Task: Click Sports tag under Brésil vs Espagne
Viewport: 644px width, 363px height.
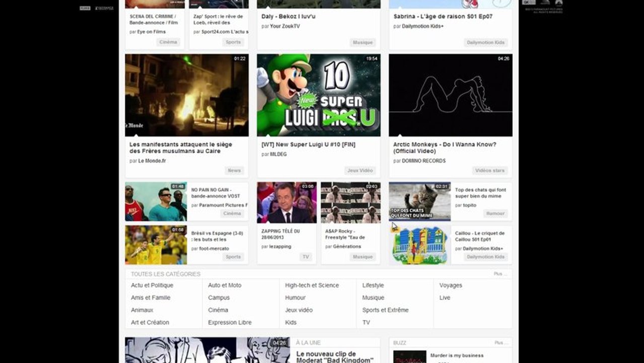Action: [233, 257]
